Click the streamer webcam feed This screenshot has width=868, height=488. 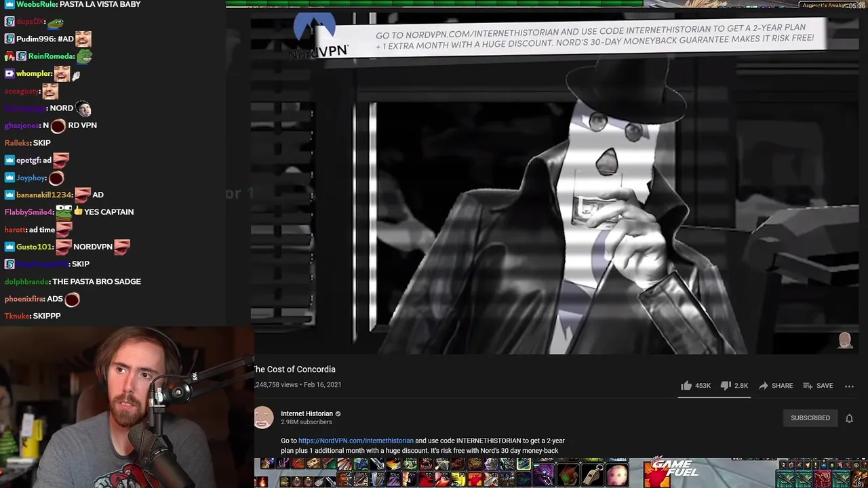click(x=127, y=407)
